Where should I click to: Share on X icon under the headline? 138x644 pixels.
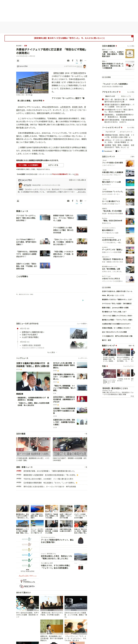(77, 61)
